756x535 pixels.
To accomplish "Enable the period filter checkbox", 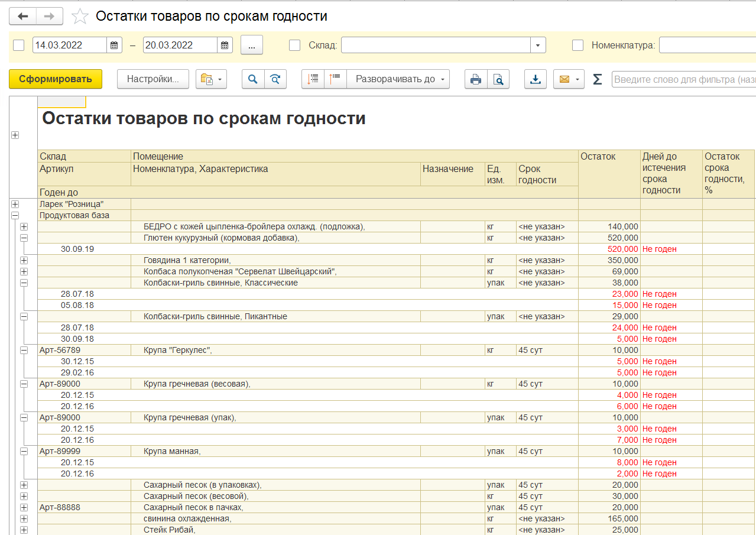I will pos(19,46).
